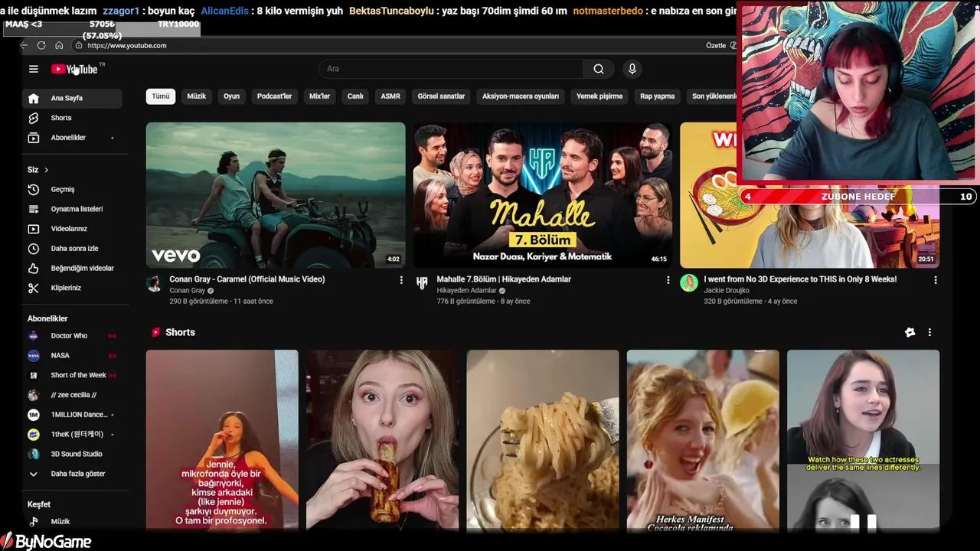Select the Rap yapma chip
The height and width of the screenshot is (551, 980).
(x=657, y=96)
